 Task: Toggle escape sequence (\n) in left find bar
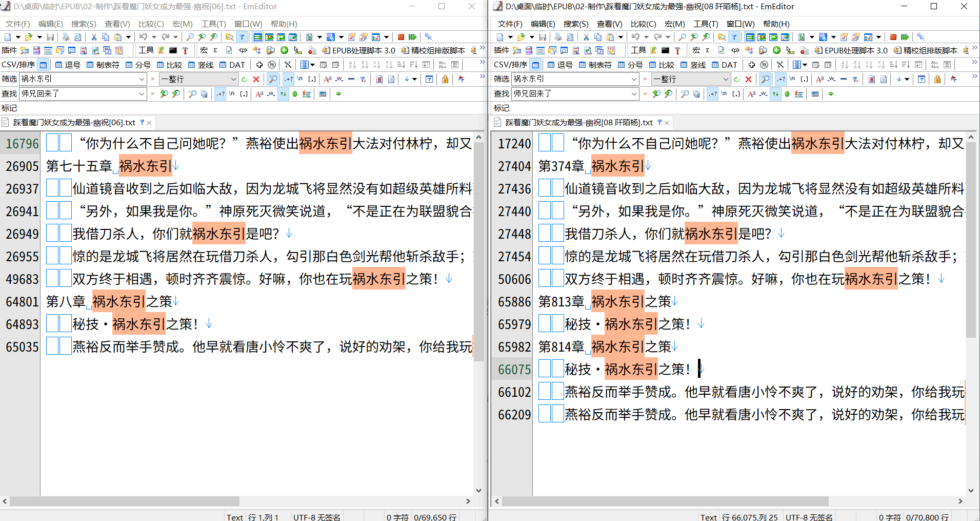[231, 94]
